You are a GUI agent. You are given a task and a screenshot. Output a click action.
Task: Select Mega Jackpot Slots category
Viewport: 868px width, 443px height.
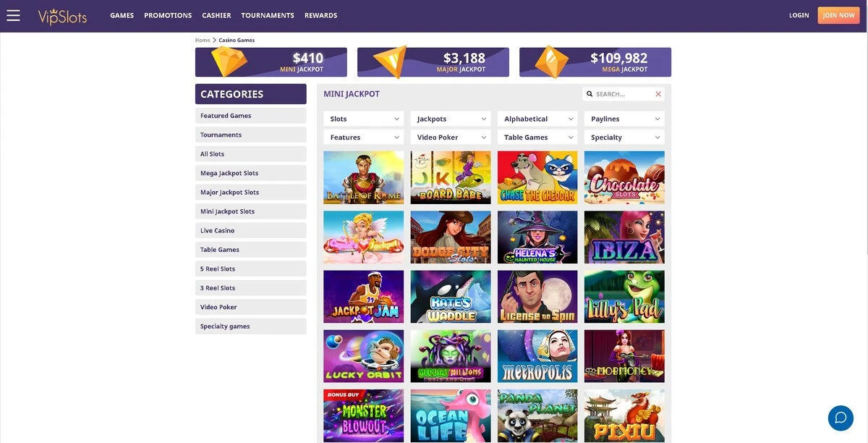click(x=251, y=173)
